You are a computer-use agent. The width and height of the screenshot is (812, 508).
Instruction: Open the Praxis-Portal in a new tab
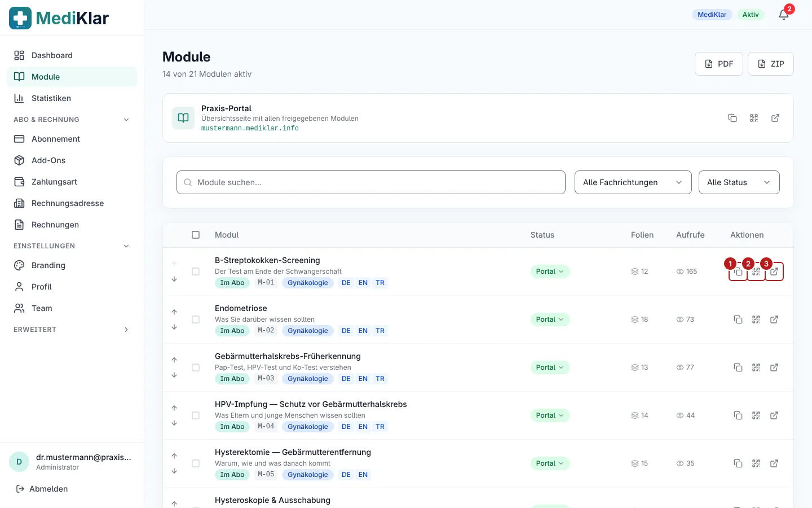click(x=775, y=118)
